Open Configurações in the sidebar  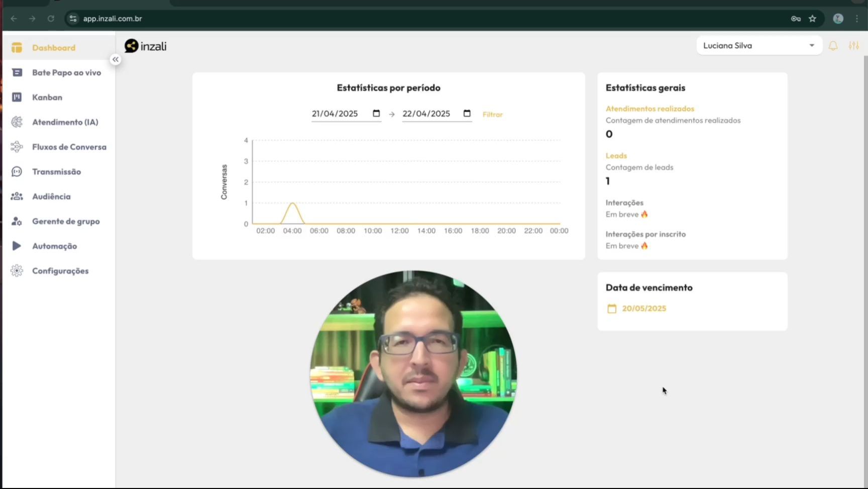point(60,271)
